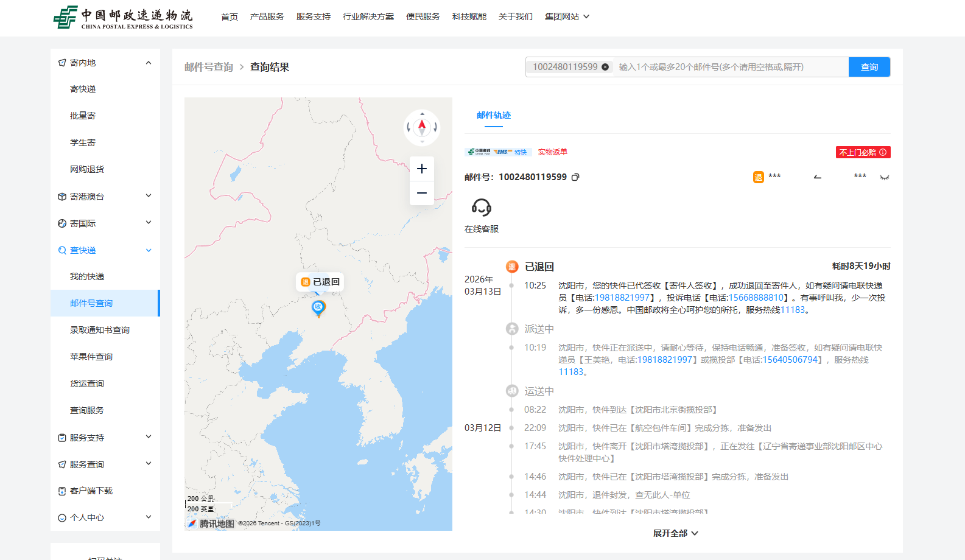The height and width of the screenshot is (560, 965).
Task: Click the 收 location pin on map
Action: [318, 307]
